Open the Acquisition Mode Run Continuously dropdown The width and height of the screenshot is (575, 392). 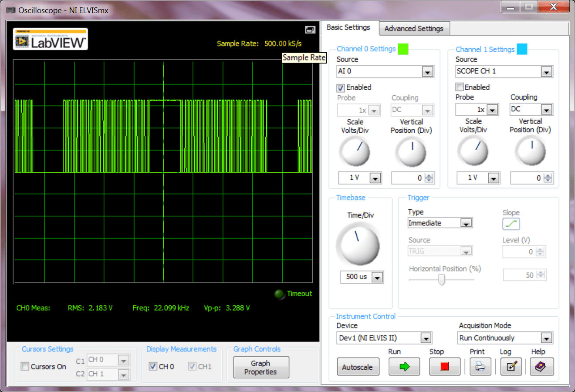coord(546,338)
